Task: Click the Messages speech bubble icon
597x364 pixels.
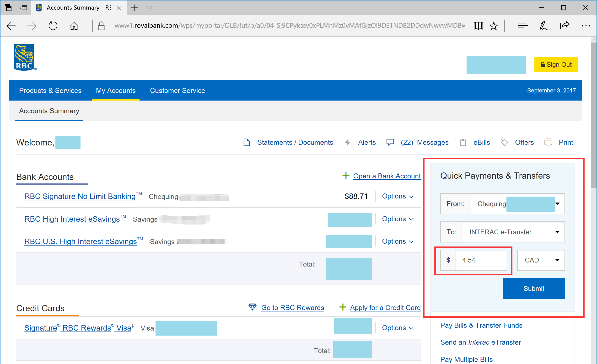Action: click(390, 142)
